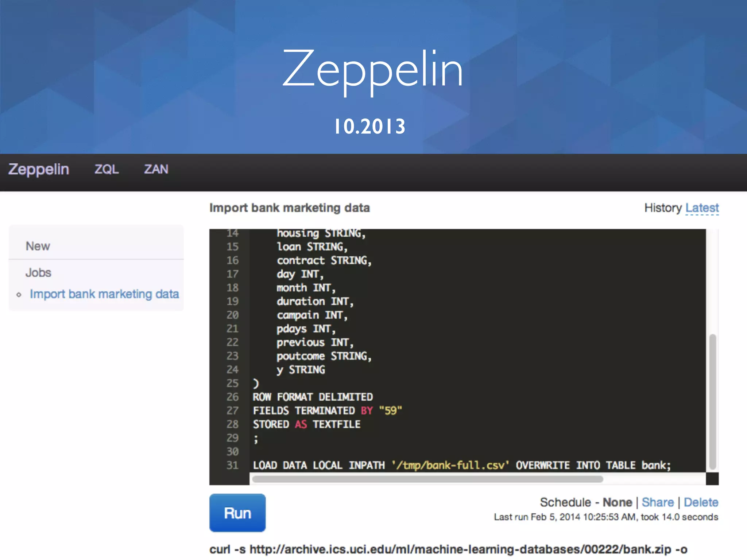Click the 'FIELDS TERMINATED BY "59"' line
747x560 pixels.
(x=327, y=411)
